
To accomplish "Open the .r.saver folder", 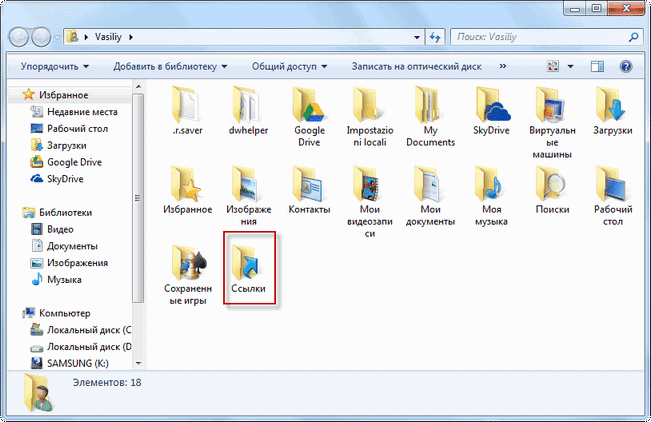I will (x=187, y=110).
